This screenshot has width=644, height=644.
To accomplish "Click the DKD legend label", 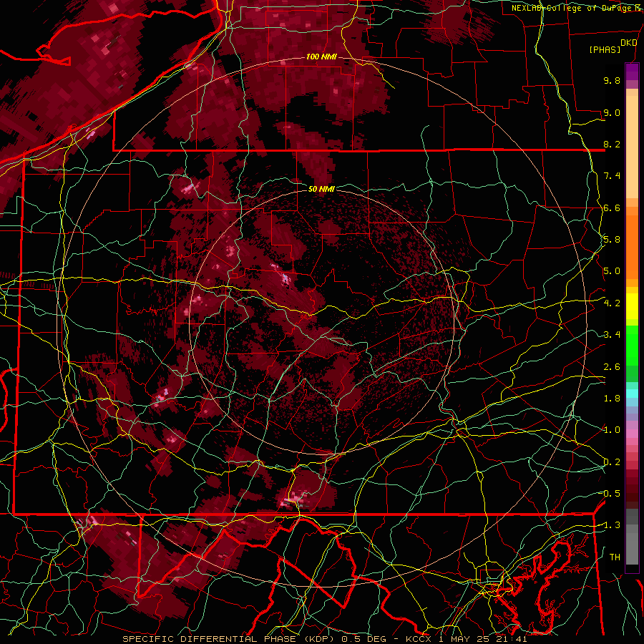I will pos(628,43).
